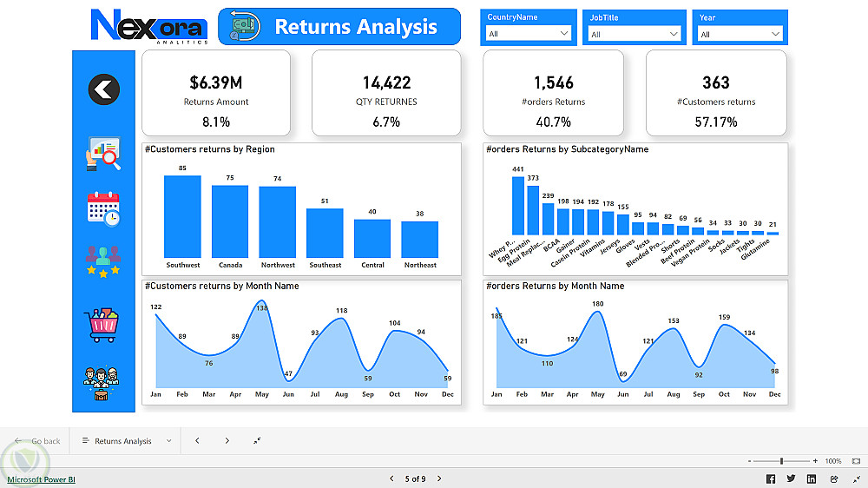Click the share arrow icon

pos(834,479)
